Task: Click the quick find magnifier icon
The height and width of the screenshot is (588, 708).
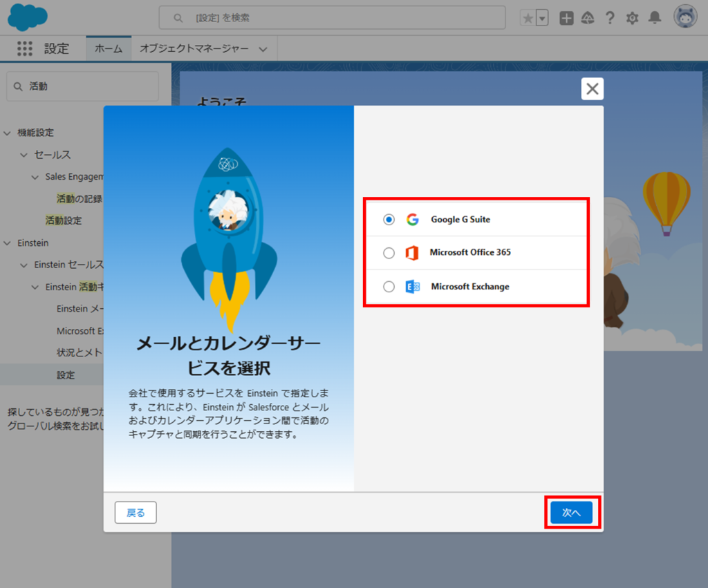Action: point(18,86)
